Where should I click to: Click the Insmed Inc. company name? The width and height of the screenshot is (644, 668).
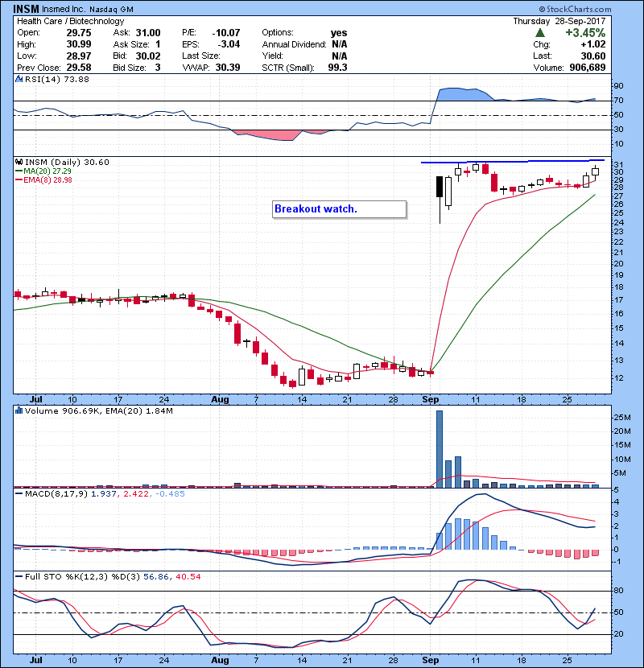64,10
